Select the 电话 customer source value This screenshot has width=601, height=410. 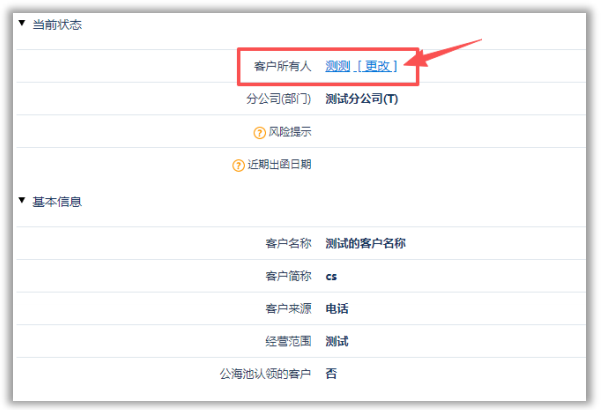pyautogui.click(x=337, y=308)
